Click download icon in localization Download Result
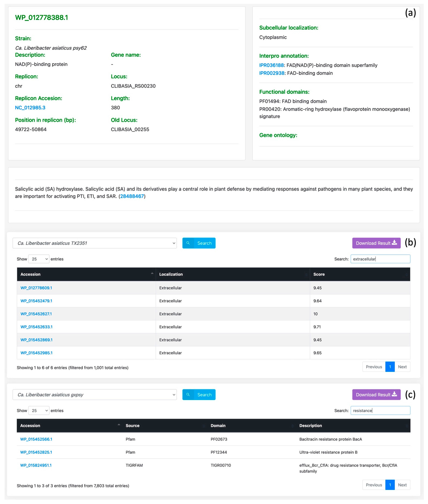Screen dimensions: 428x504 pos(395,243)
